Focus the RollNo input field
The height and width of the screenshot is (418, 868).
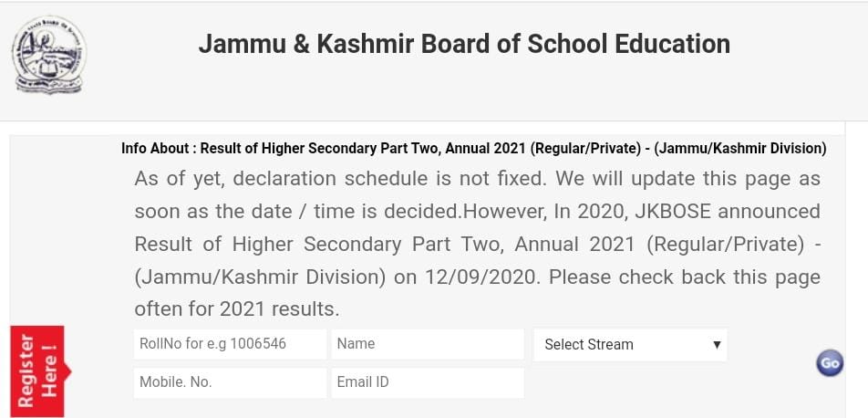pyautogui.click(x=229, y=344)
